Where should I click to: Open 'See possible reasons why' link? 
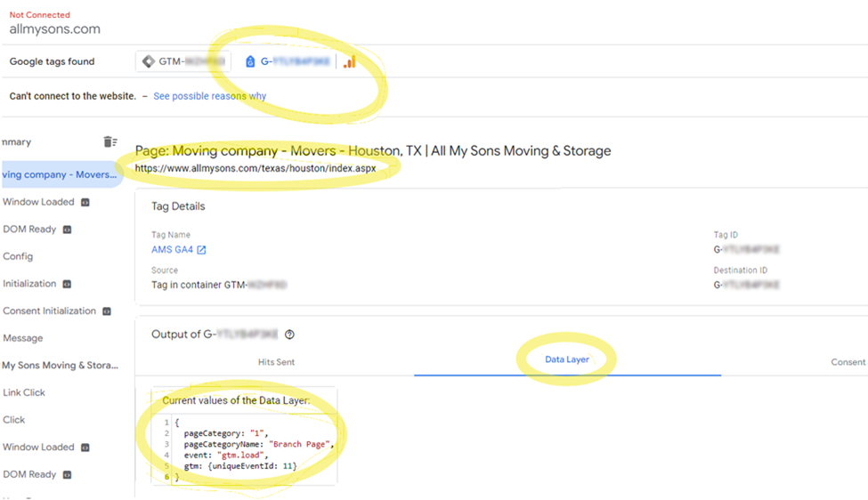[x=210, y=96]
